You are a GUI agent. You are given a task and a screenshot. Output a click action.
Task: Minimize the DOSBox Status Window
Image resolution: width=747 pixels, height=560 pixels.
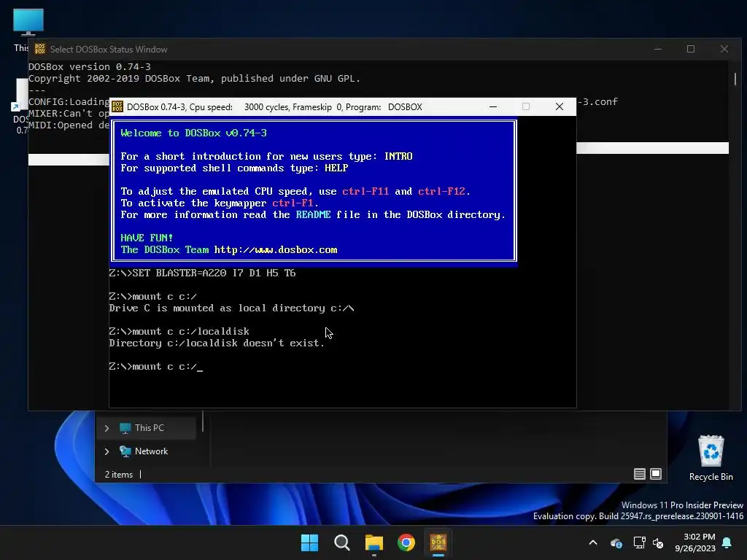(x=658, y=49)
